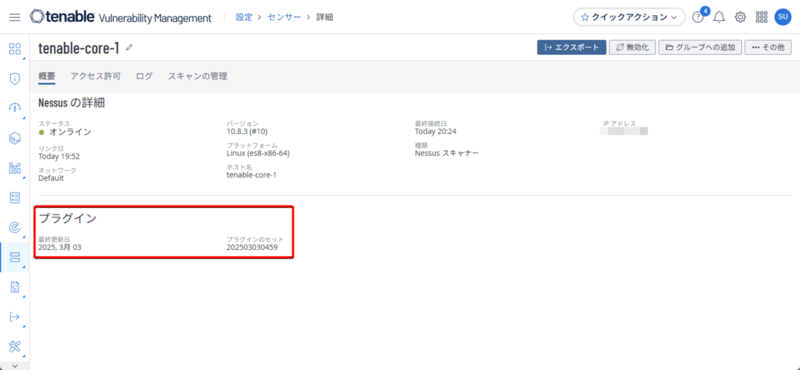Click the エクスポート button

(x=571, y=47)
